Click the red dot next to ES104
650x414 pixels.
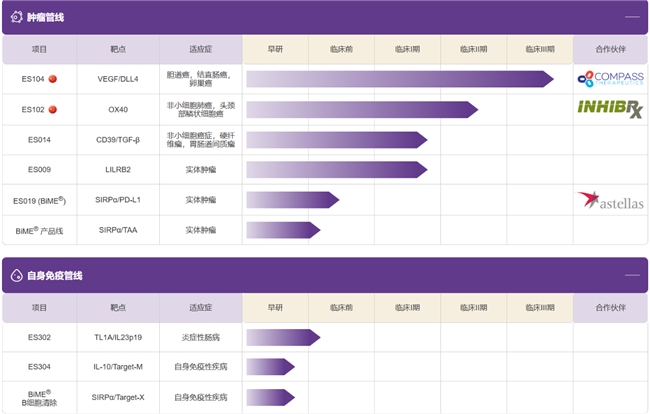click(53, 78)
